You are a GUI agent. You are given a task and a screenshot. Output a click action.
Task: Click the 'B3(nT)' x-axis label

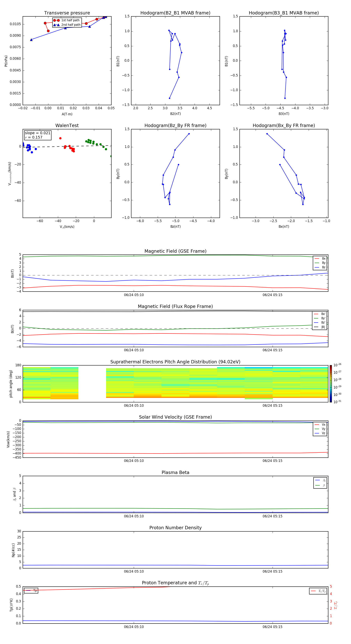[x=284, y=114]
